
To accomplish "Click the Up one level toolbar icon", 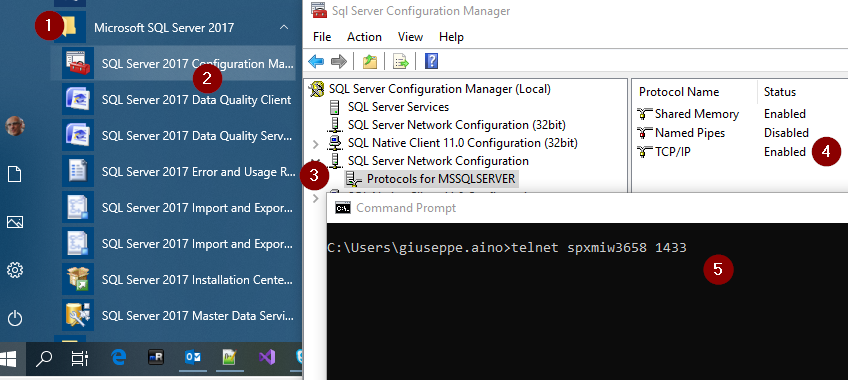I will click(370, 62).
